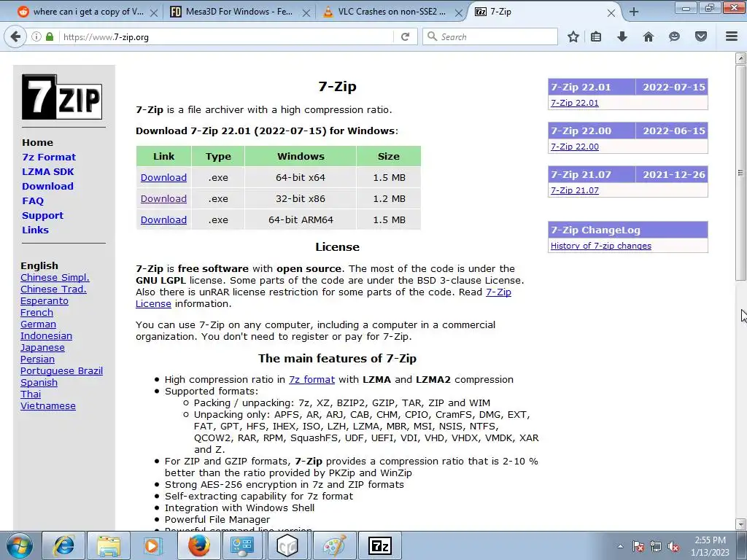Screen dimensions: 747x560
Task: Open Links sidebar link
Action: (35, 230)
